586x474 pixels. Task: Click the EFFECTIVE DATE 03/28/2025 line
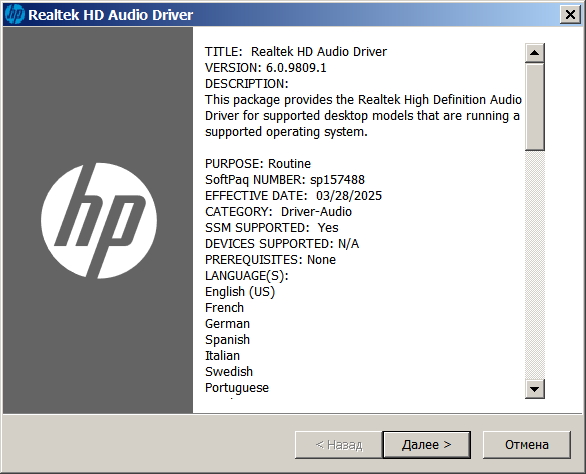tap(293, 196)
